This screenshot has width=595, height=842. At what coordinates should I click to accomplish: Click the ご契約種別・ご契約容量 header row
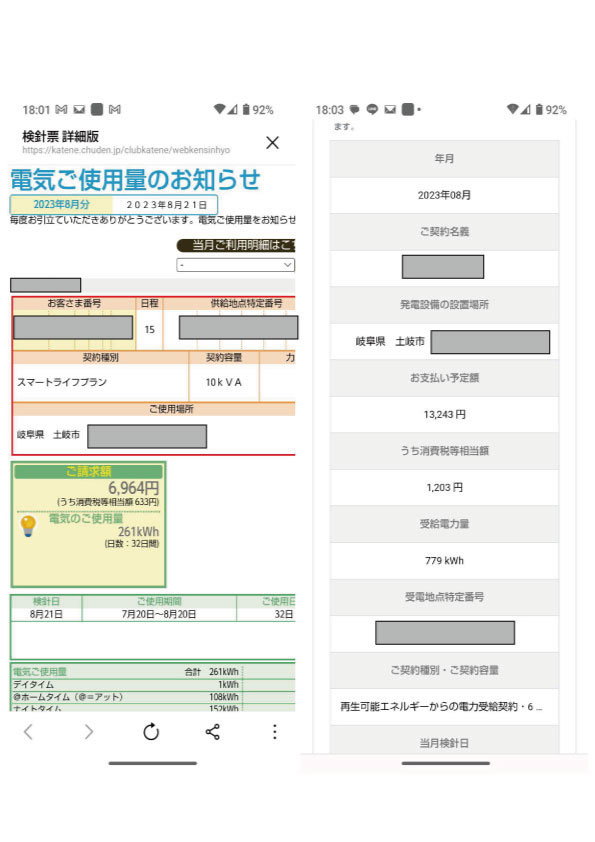pos(444,670)
